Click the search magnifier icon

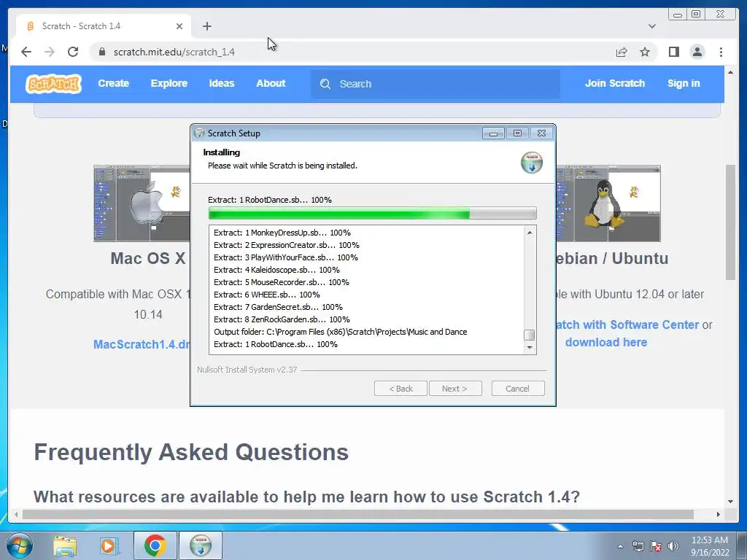click(x=325, y=84)
